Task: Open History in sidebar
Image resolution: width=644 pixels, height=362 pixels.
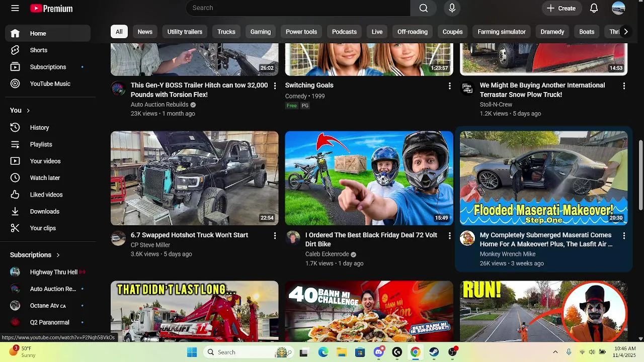Action: [x=48, y=128]
